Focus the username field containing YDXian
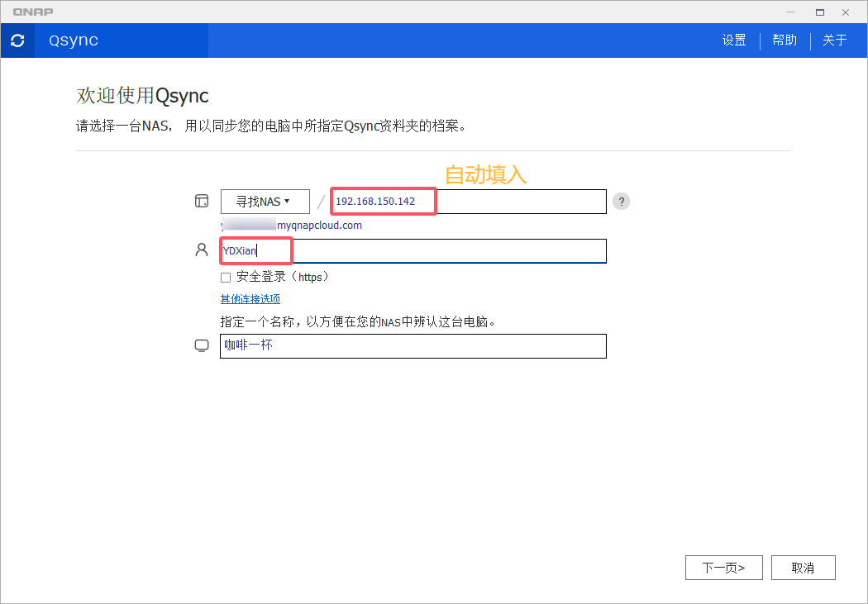Screen dimensions: 868x604 tap(413, 251)
